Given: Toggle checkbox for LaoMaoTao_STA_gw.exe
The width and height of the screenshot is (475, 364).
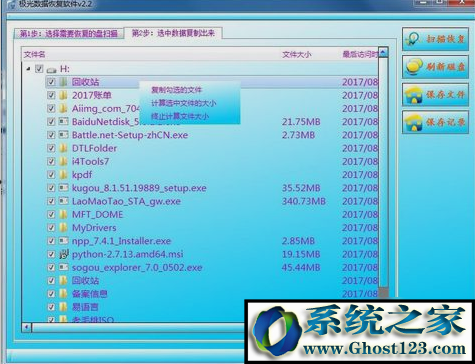Looking at the screenshot, I should point(51,201).
